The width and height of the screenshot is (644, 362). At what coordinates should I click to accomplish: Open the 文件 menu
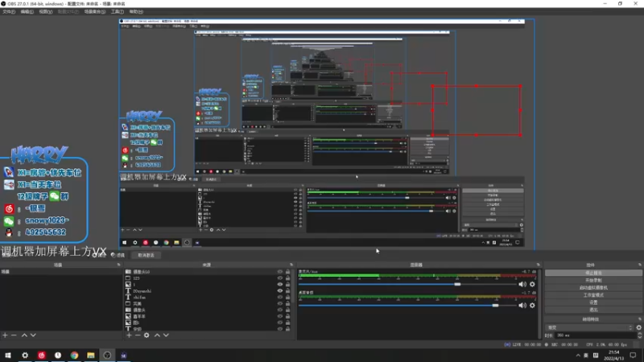coord(9,11)
